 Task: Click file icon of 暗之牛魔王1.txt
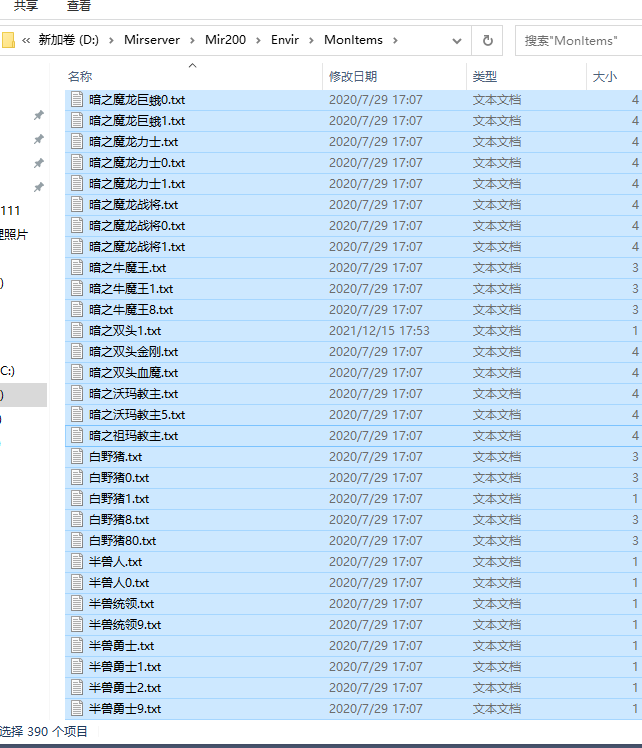click(x=77, y=288)
